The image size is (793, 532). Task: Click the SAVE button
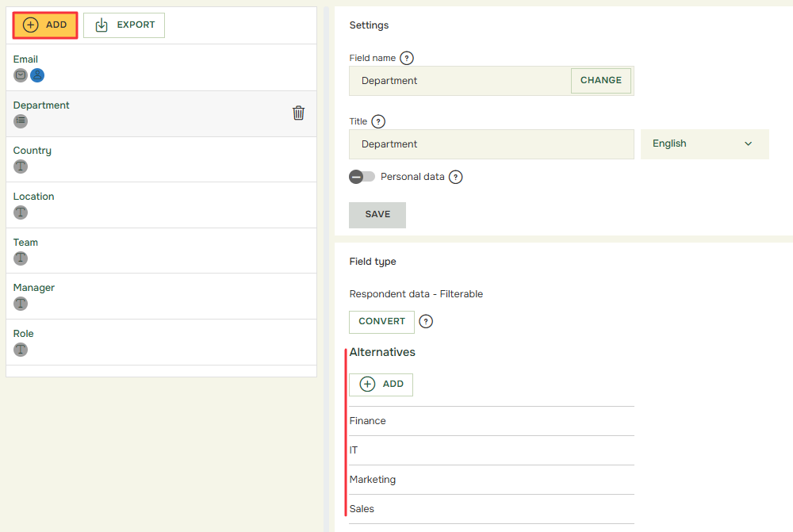coord(377,215)
